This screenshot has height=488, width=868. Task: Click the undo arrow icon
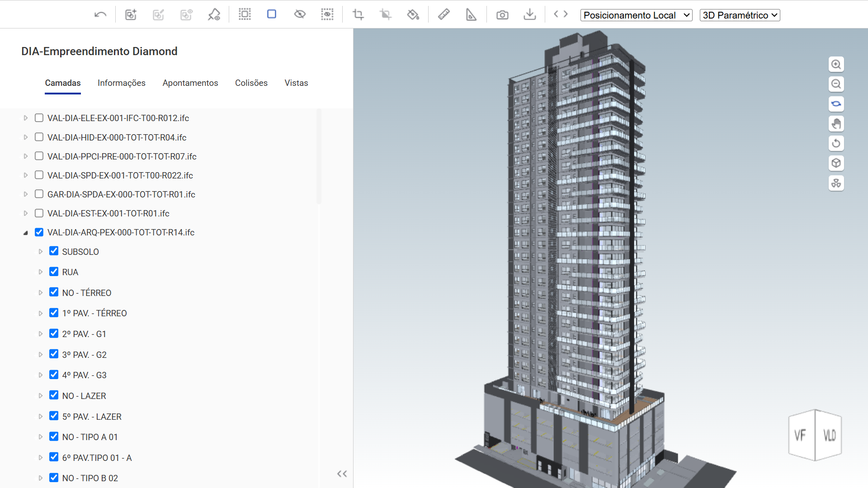[100, 14]
